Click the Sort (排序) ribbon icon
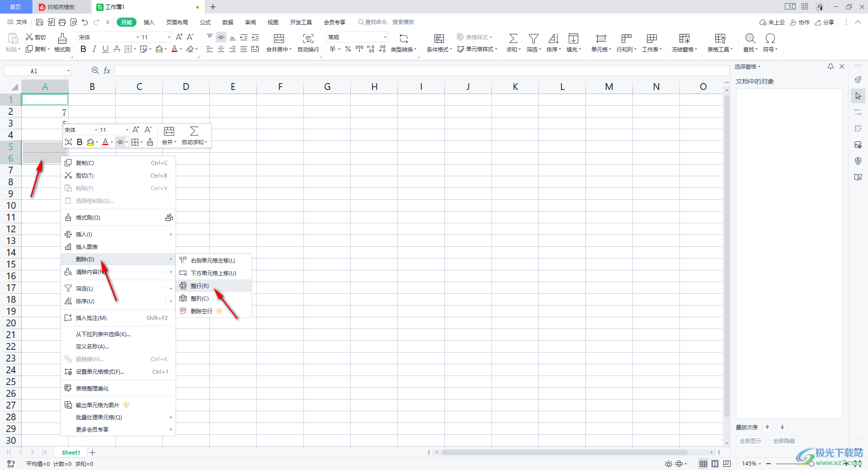This screenshot has height=470, width=868. click(553, 38)
